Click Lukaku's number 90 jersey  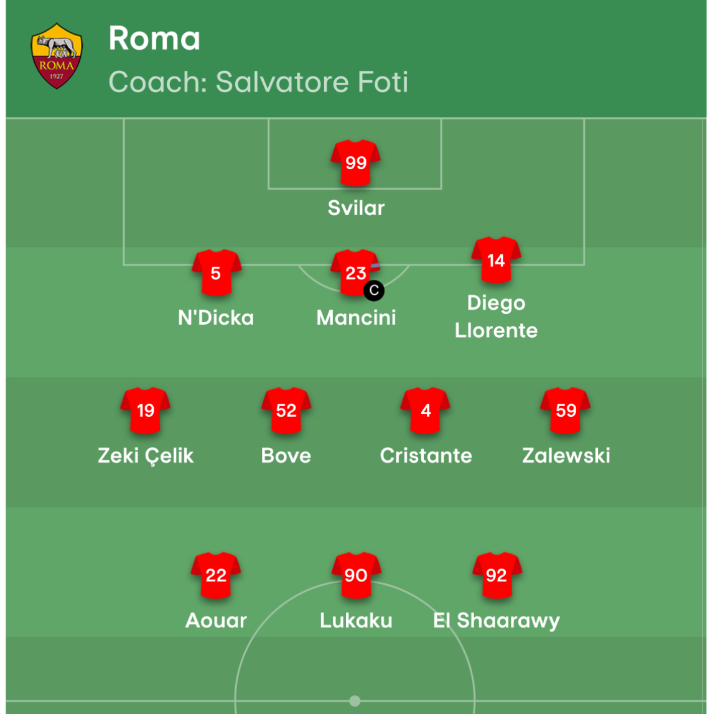356,575
